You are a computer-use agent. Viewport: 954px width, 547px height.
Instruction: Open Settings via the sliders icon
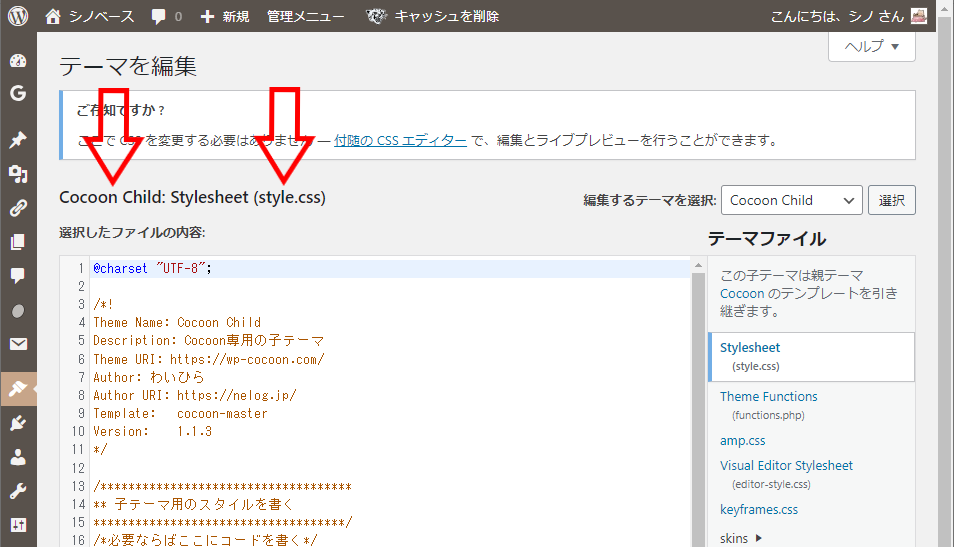point(18,524)
